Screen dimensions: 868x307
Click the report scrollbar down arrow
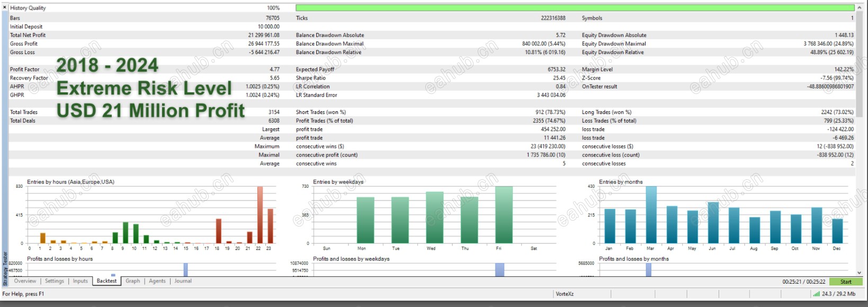pyautogui.click(x=859, y=273)
